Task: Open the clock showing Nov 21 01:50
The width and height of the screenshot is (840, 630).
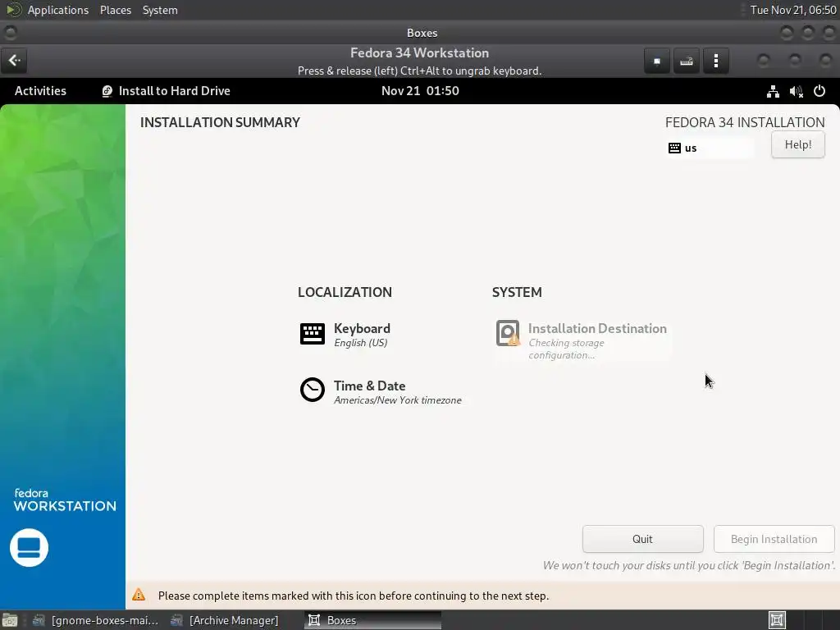Action: (420, 91)
